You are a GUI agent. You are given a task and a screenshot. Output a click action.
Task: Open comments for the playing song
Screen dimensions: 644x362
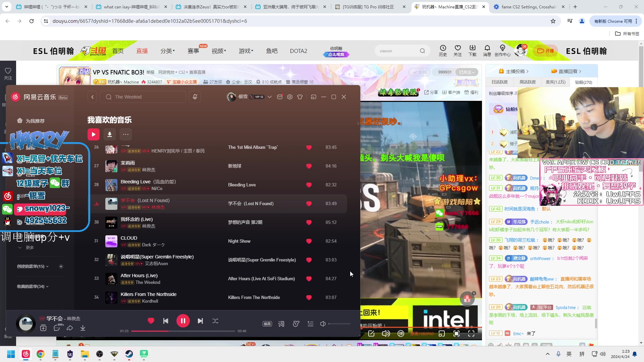tap(57, 328)
